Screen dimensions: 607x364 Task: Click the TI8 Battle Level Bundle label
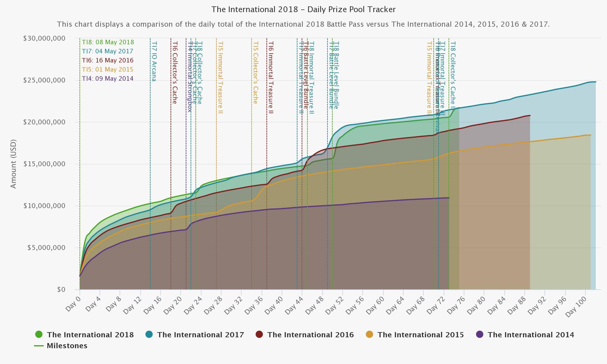tap(336, 75)
